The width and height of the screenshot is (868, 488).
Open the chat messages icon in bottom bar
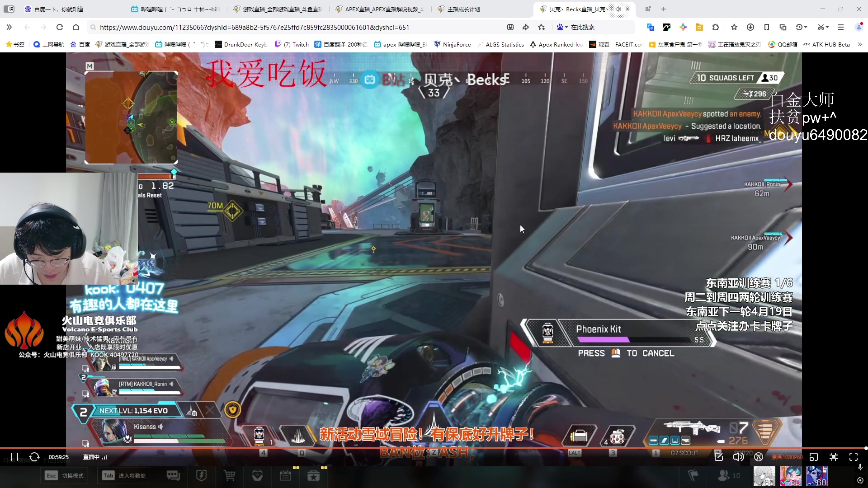pos(173,475)
